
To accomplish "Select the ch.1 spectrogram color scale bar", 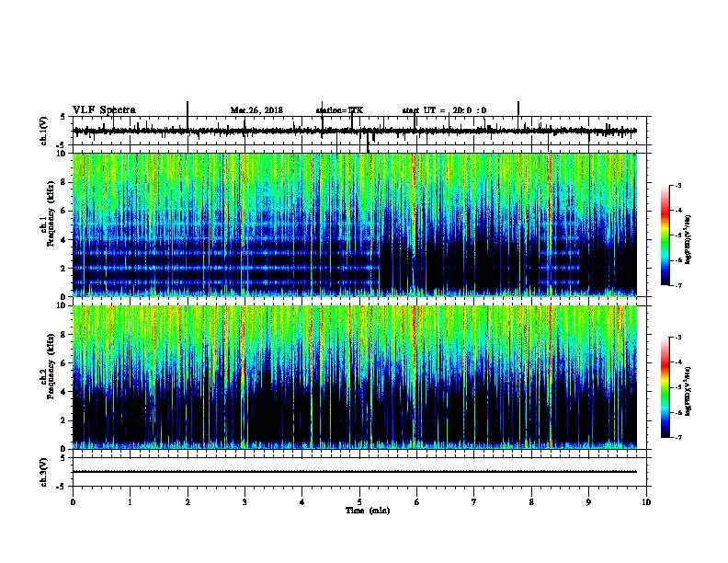I will pos(665,236).
